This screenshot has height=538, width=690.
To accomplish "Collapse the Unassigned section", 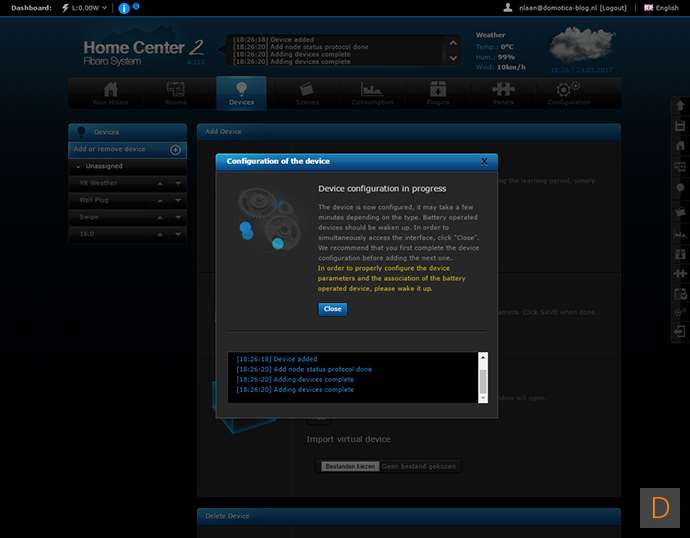I will point(78,166).
